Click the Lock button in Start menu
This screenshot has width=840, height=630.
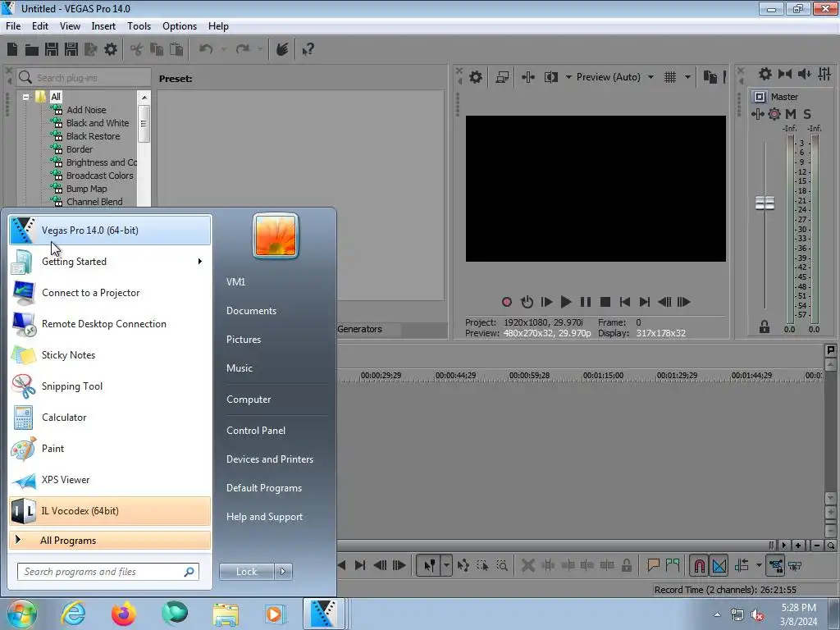pos(247,572)
